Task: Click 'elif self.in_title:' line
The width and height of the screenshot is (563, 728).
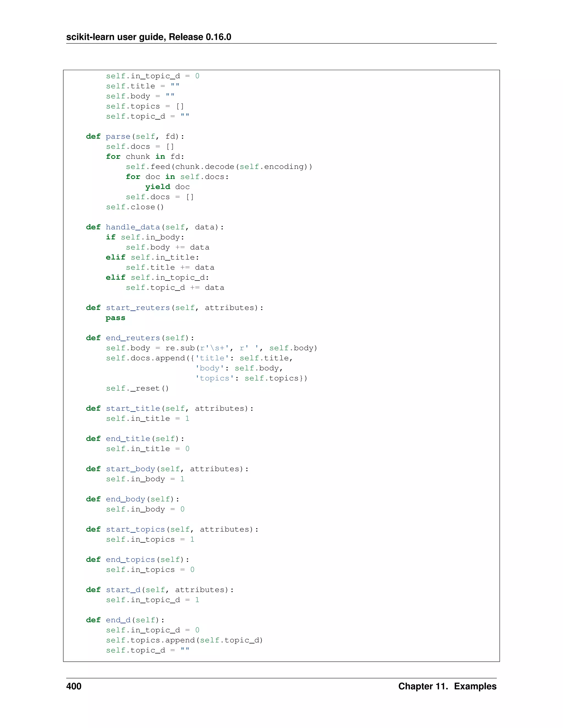Action: pyautogui.click(x=152, y=257)
